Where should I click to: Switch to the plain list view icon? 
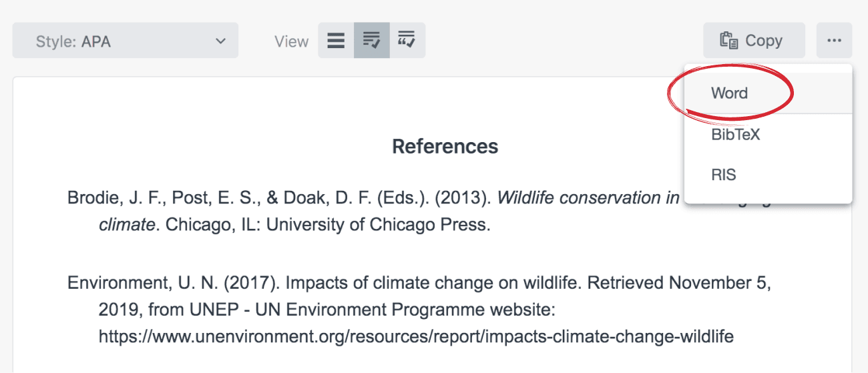(x=336, y=41)
